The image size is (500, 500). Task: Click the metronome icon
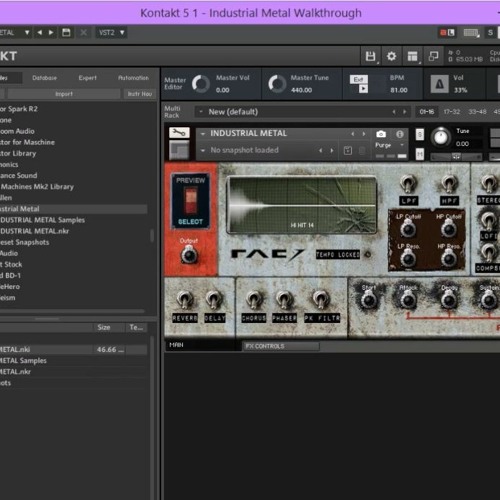[x=439, y=84]
